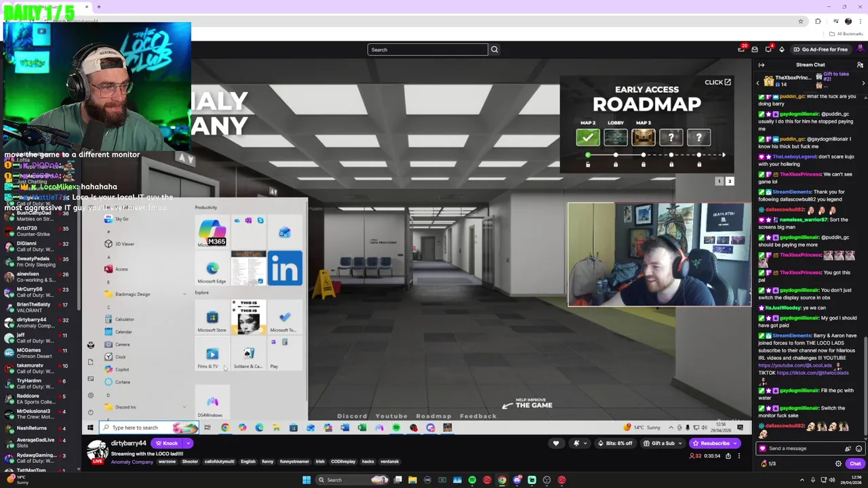
Task: Click the Twitch search input field
Action: 428,49
